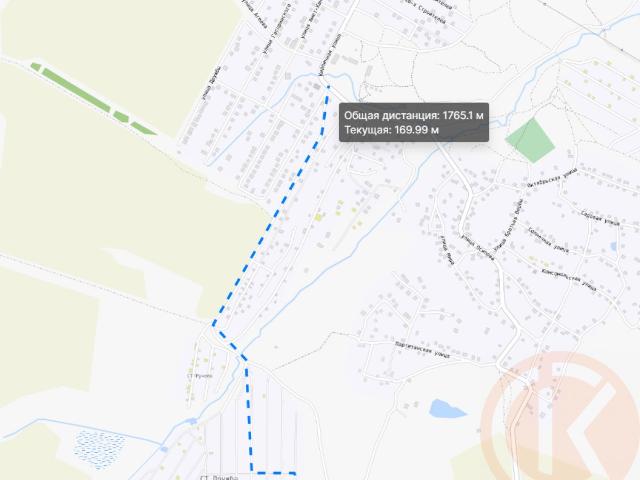Screen dimensions: 640x480
Task: Click the blue pond beside the watermark
Action: click(x=447, y=409)
